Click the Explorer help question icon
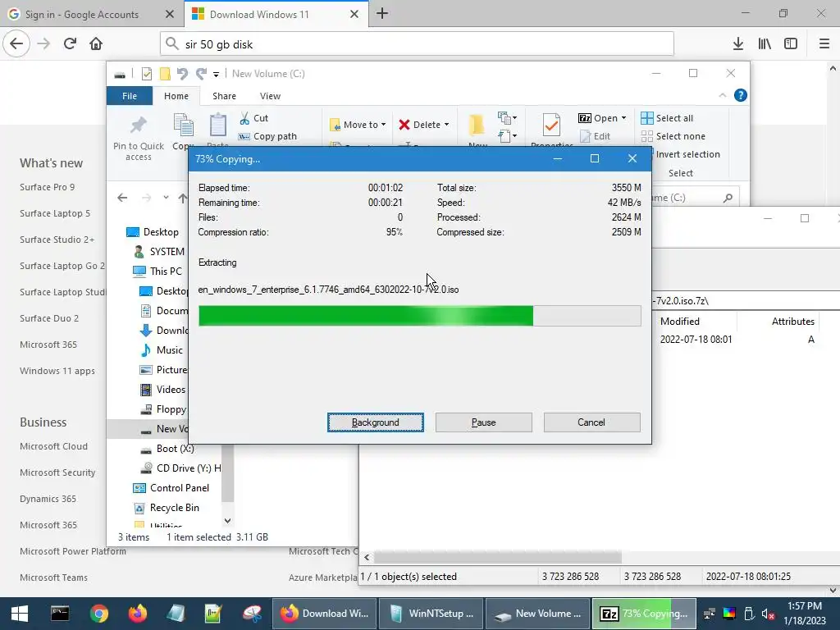 coord(741,95)
